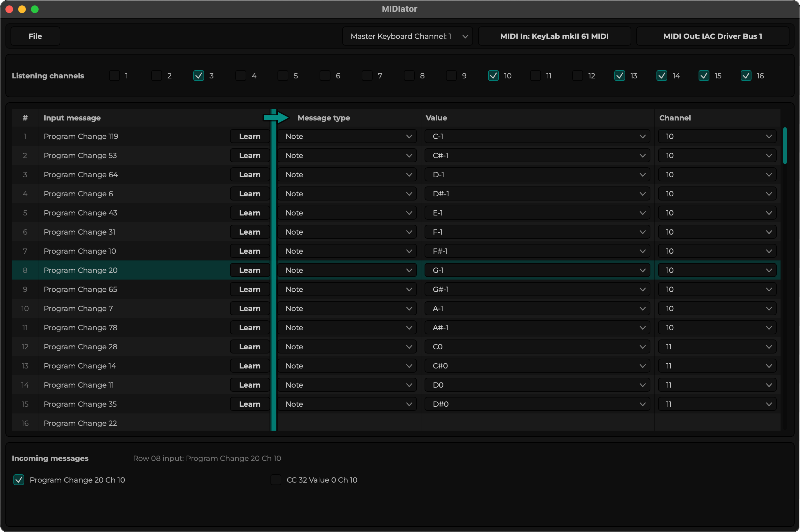Click Learn for Program Change 78
Viewport: 800px width, 532px height.
click(250, 327)
